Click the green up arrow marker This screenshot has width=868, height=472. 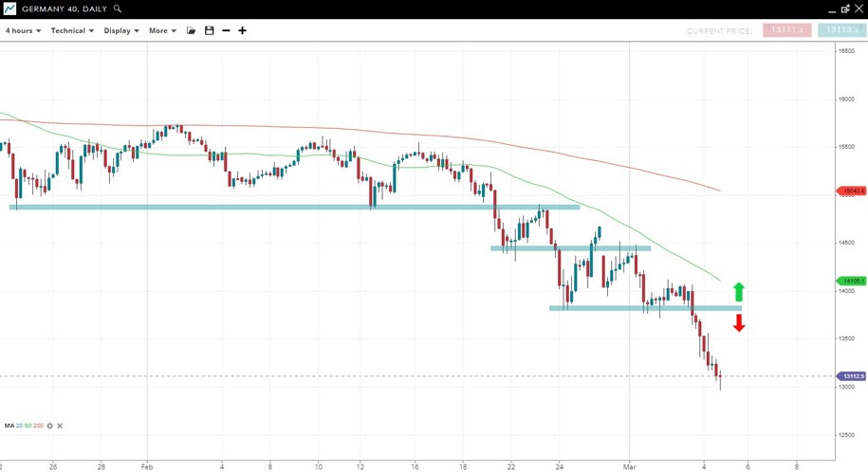pos(739,292)
